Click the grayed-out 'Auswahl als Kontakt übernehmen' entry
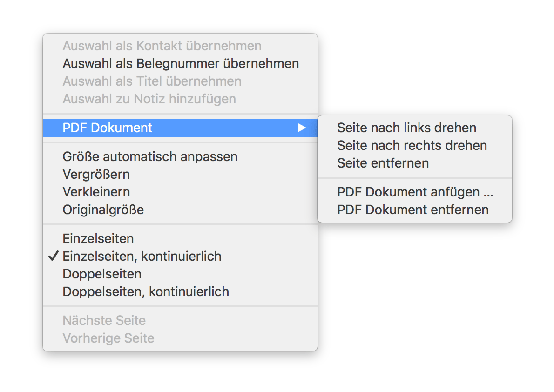Image resolution: width=554 pixels, height=392 pixels. (x=162, y=46)
